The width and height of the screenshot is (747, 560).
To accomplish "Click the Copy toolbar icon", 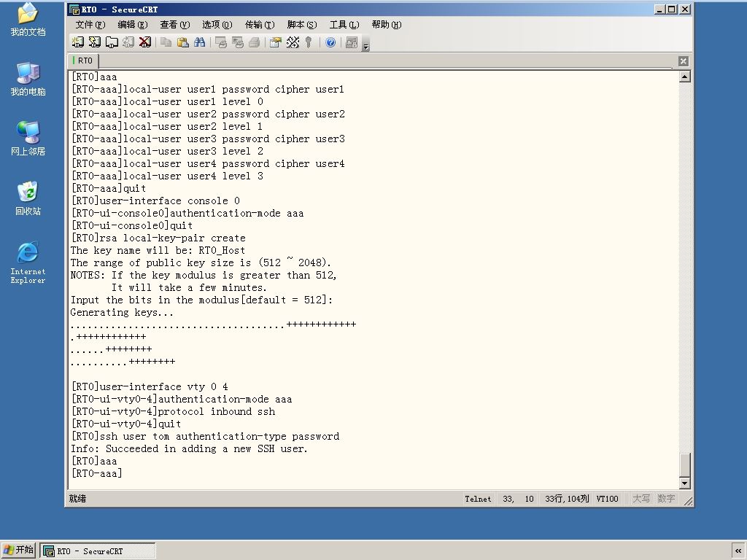I will 166,42.
